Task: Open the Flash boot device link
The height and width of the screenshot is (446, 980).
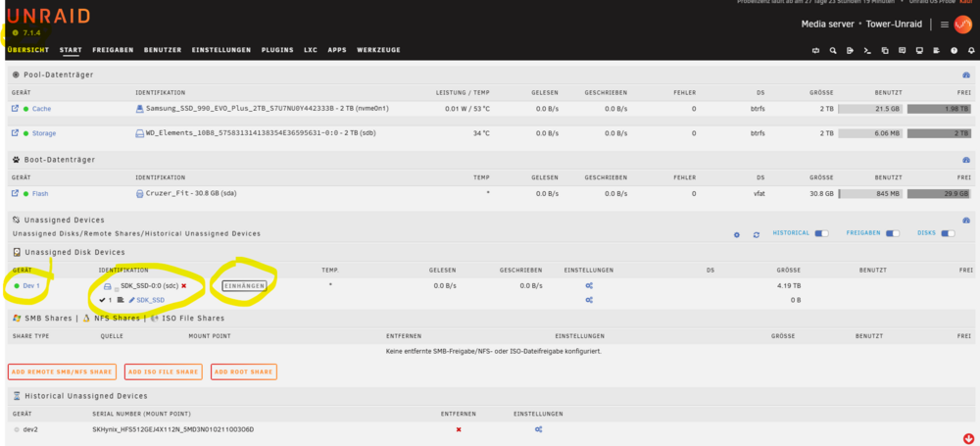Action: 40,194
